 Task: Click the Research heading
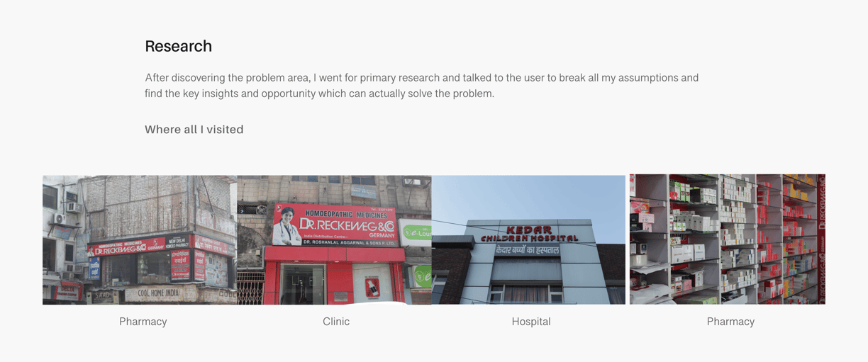coord(178,46)
